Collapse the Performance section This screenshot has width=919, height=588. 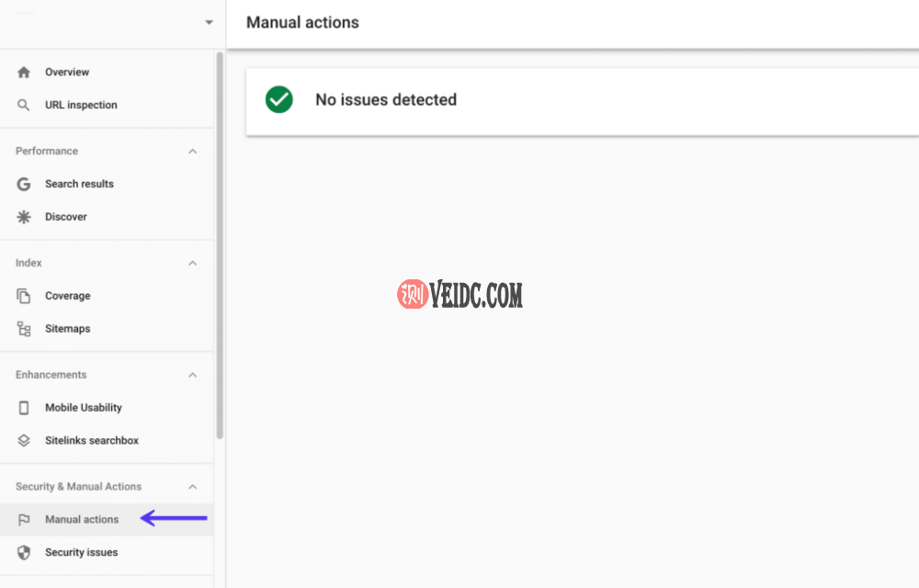pos(192,151)
